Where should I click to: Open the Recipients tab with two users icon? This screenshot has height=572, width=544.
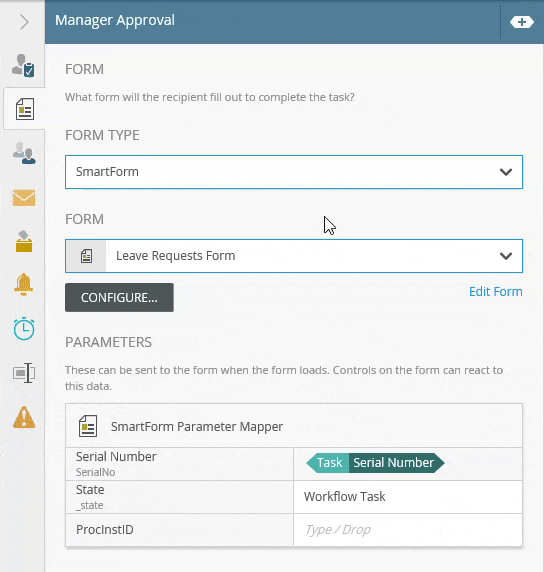pyautogui.click(x=24, y=153)
